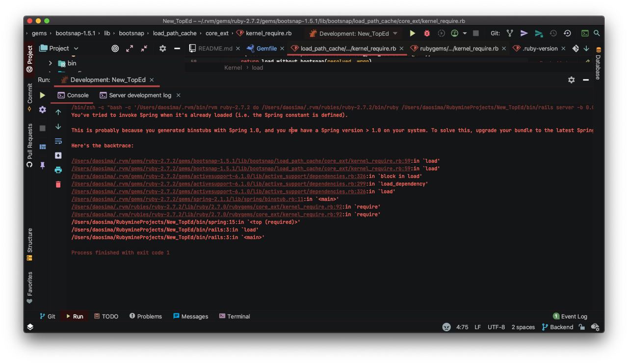This screenshot has width=628, height=364.
Task: Change the 2 spaces indent setting
Action: [523, 327]
